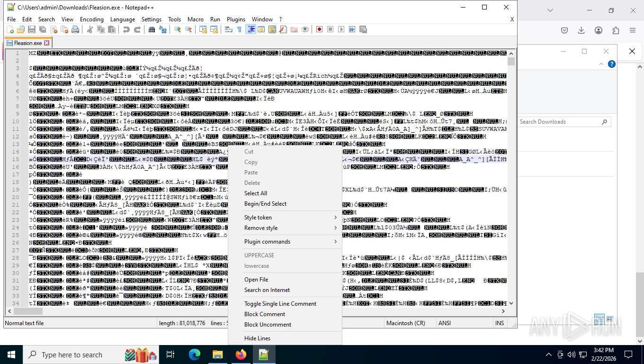The image size is (644, 364).
Task: Create a new document with the New toolbar icon
Action: click(9, 29)
